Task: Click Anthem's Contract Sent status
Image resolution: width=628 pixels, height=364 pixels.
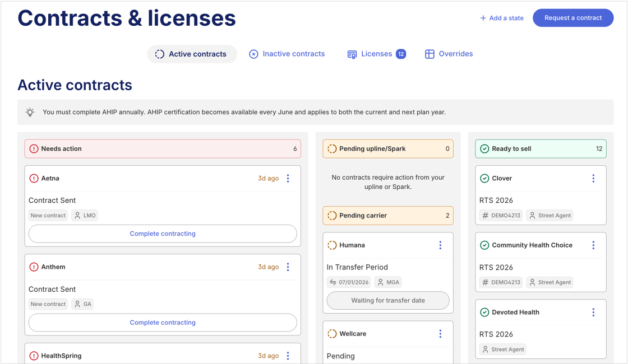Action: 52,289
